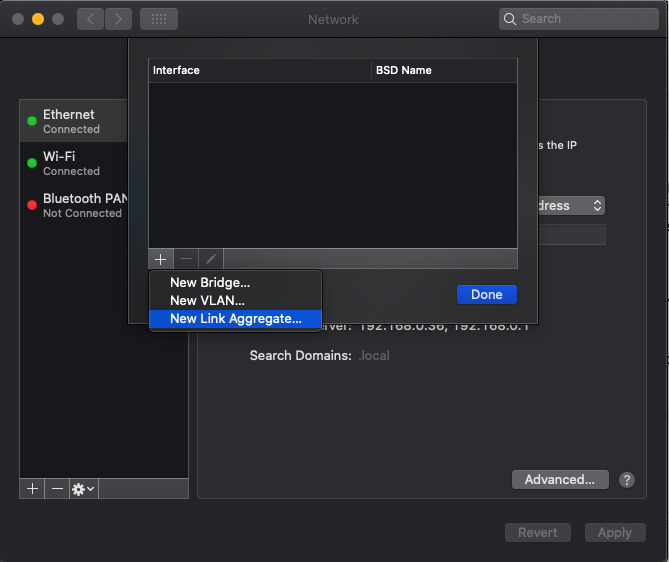Click the back navigation arrow in toolbar
669x562 pixels.
91,19
